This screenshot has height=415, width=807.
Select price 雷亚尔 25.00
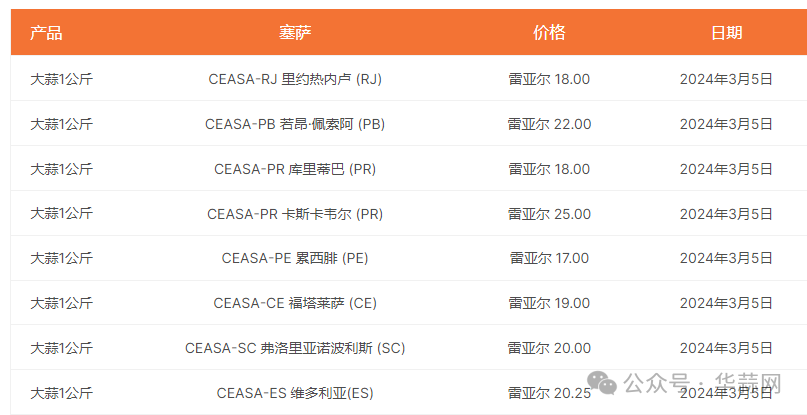click(549, 214)
